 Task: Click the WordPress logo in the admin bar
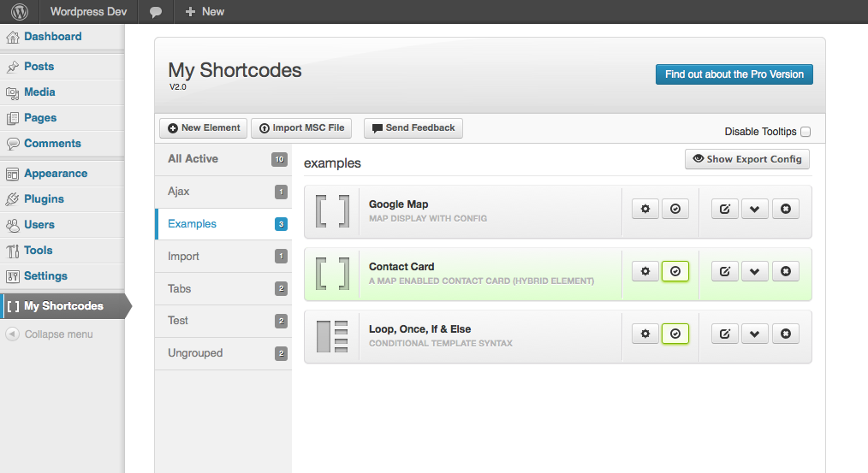(20, 12)
